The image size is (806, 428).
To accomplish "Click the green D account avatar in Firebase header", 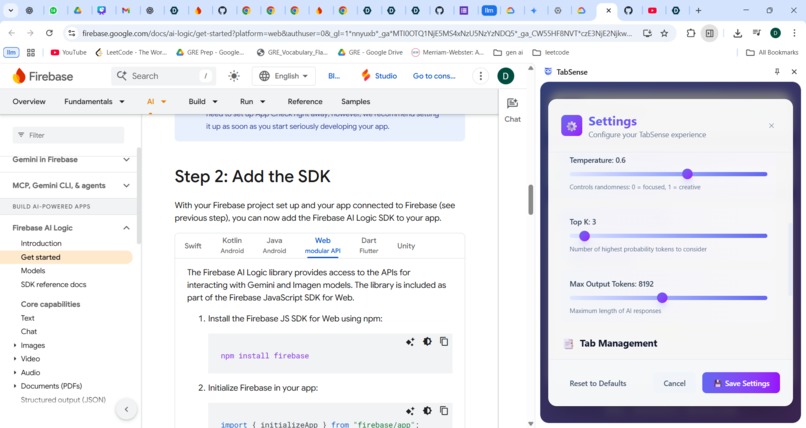I will point(506,76).
